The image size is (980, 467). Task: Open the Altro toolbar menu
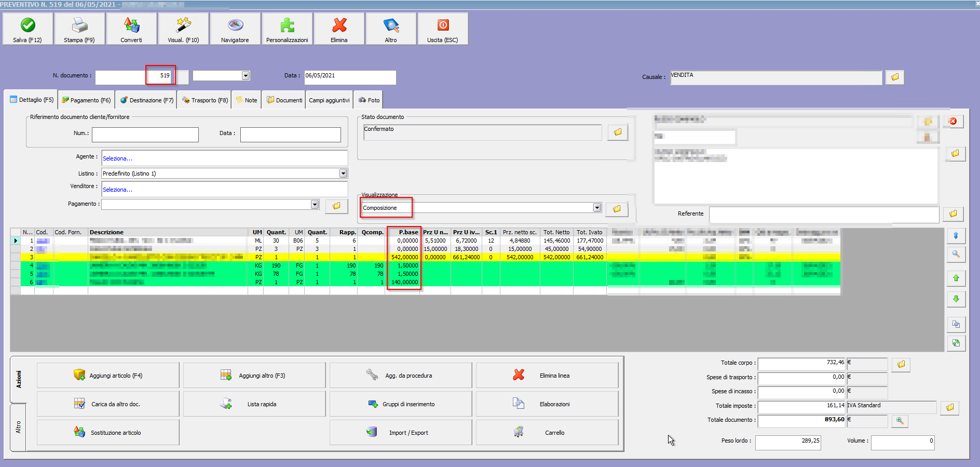[391, 29]
